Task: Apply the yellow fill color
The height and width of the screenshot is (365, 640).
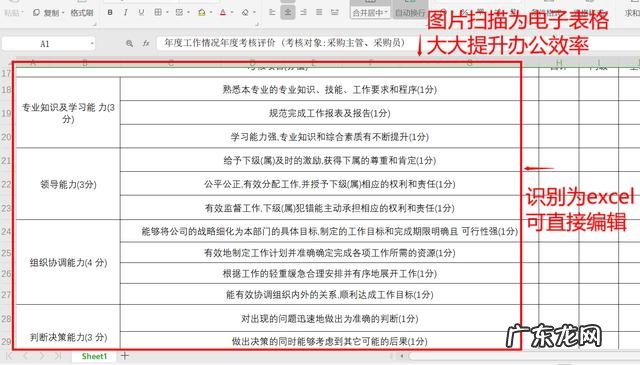Action: click(x=202, y=13)
